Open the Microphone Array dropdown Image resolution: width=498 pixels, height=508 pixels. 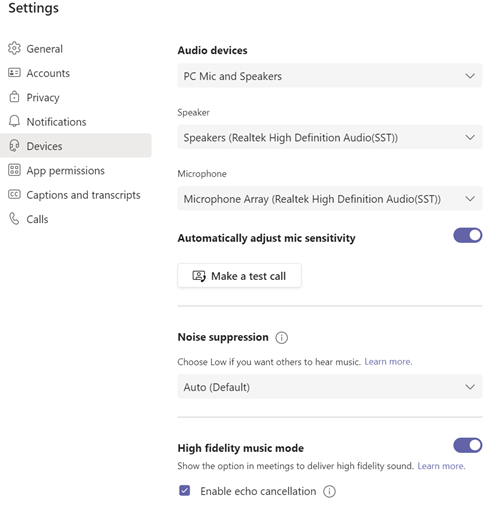(x=330, y=199)
